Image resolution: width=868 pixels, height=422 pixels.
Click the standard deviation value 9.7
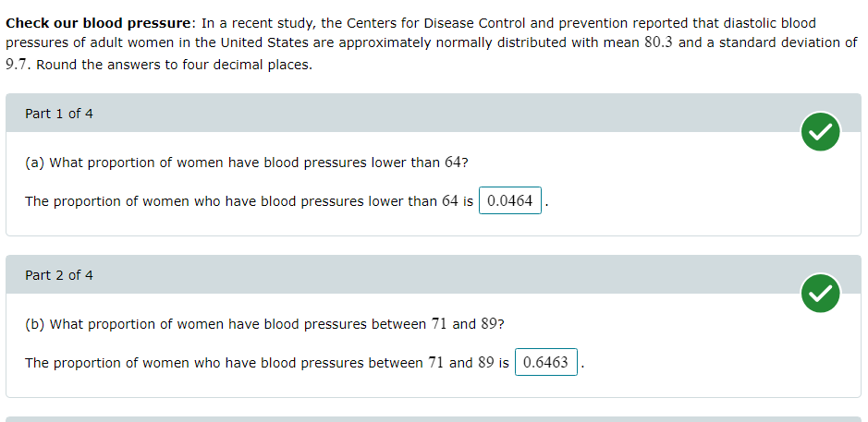pos(18,65)
